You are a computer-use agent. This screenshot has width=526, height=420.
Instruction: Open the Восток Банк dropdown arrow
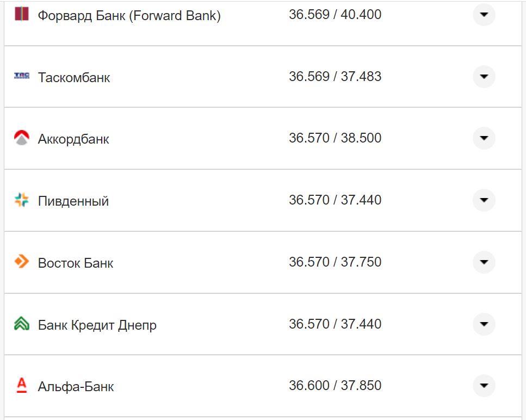click(x=484, y=262)
